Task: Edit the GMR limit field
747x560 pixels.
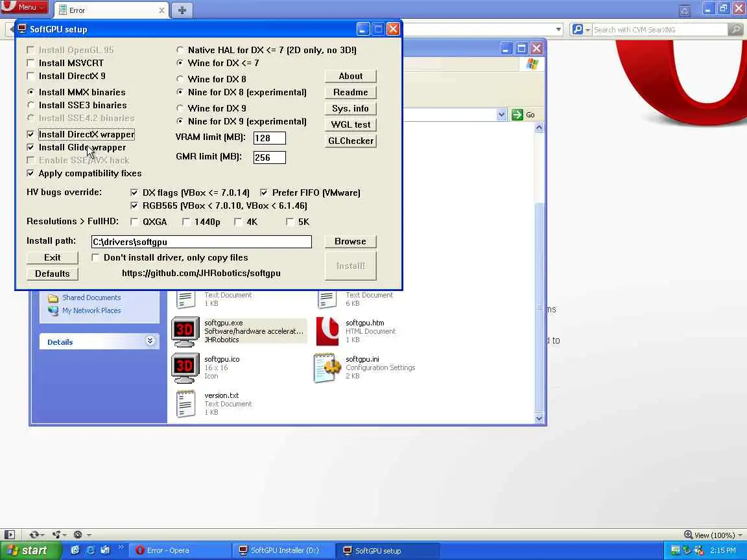Action: (x=270, y=157)
